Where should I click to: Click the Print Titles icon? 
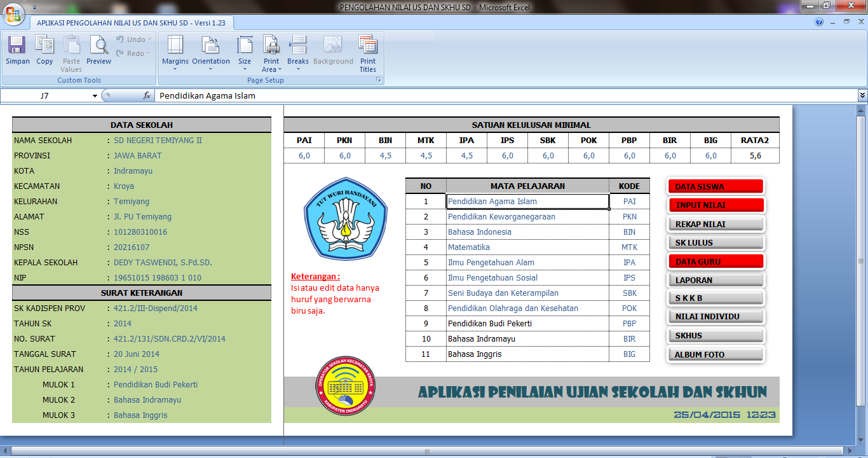pyautogui.click(x=368, y=54)
